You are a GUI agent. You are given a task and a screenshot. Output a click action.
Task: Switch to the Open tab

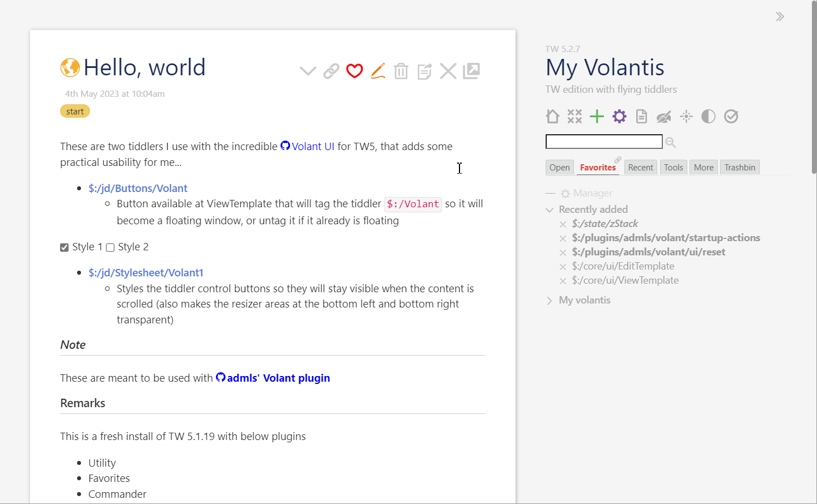(560, 168)
